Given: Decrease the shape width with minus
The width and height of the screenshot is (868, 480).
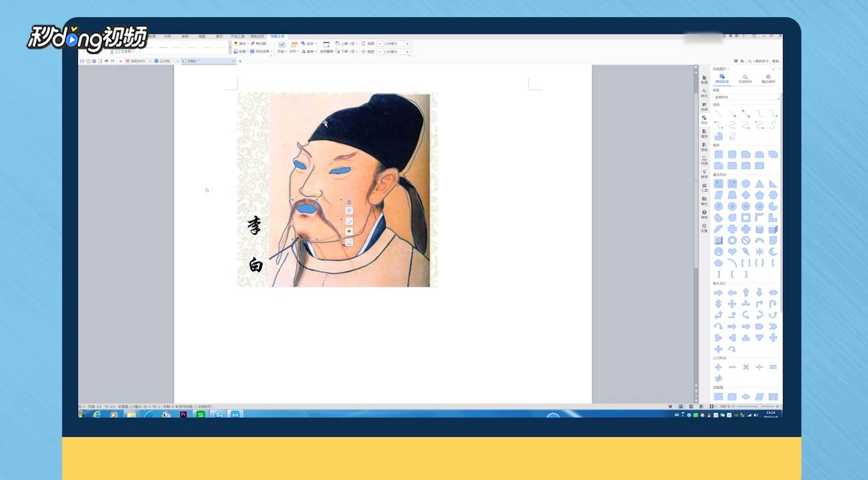Looking at the screenshot, I should click(x=380, y=51).
